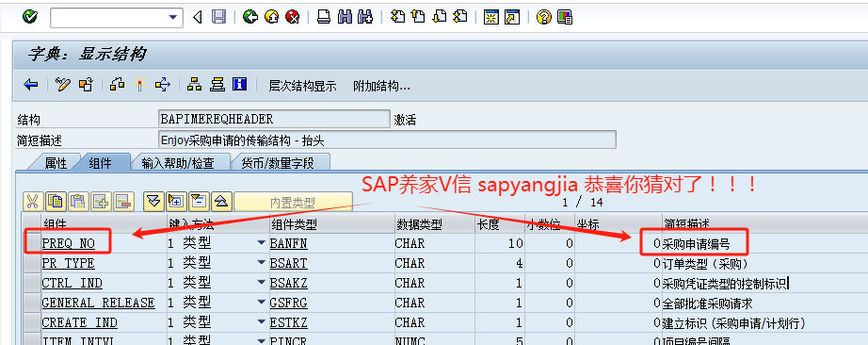The height and width of the screenshot is (345, 868).
Task: Open typing method dropdown for PR_TYPE row
Action: [262, 263]
